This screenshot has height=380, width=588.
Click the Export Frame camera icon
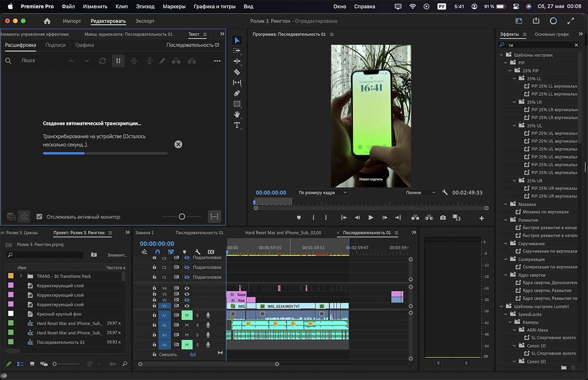442,217
